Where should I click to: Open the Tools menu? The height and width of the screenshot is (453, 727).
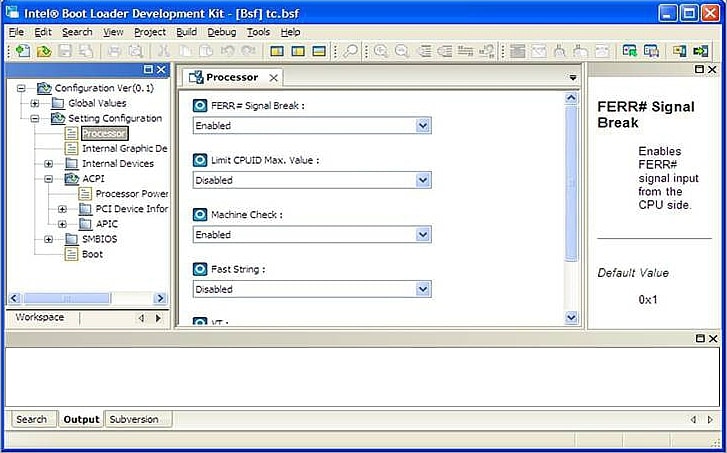tap(258, 32)
